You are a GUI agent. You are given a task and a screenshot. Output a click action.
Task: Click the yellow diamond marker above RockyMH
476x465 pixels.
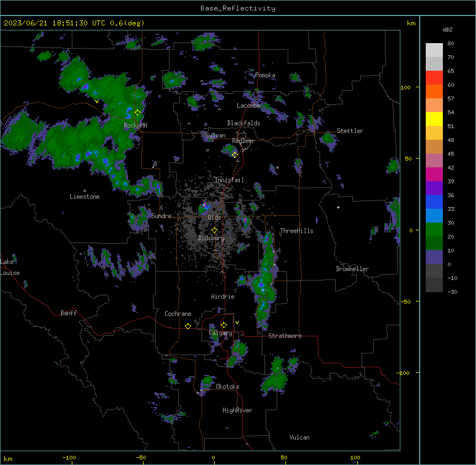(138, 112)
